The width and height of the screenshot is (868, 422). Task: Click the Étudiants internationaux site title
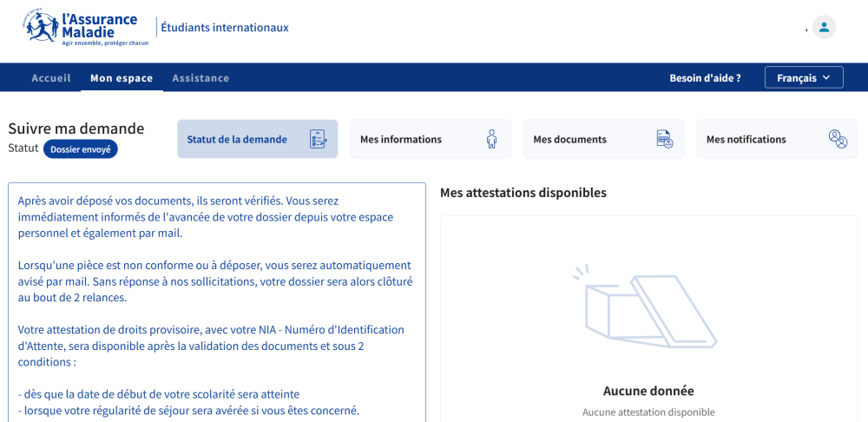point(225,28)
